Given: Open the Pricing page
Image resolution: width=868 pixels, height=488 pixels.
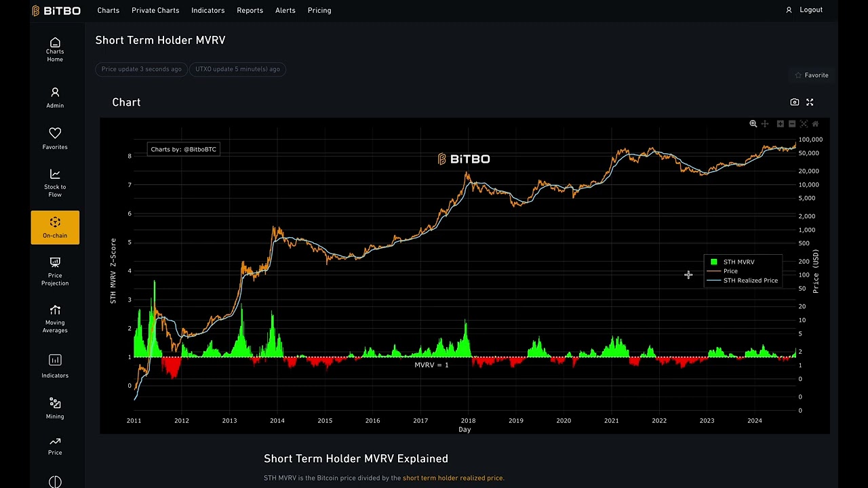Looking at the screenshot, I should pyautogui.click(x=319, y=10).
